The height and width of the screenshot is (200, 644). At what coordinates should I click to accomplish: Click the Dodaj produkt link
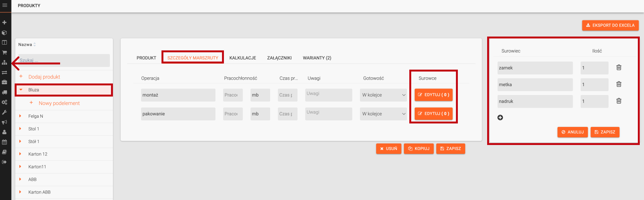click(x=44, y=77)
